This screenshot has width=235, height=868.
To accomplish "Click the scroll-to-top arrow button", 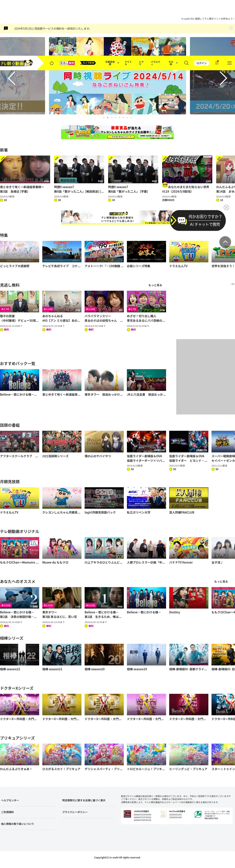I will click(x=225, y=242).
